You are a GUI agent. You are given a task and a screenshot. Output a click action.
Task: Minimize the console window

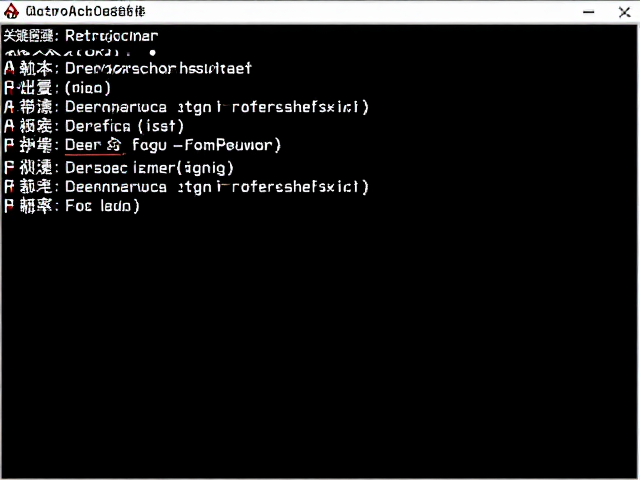coord(588,12)
